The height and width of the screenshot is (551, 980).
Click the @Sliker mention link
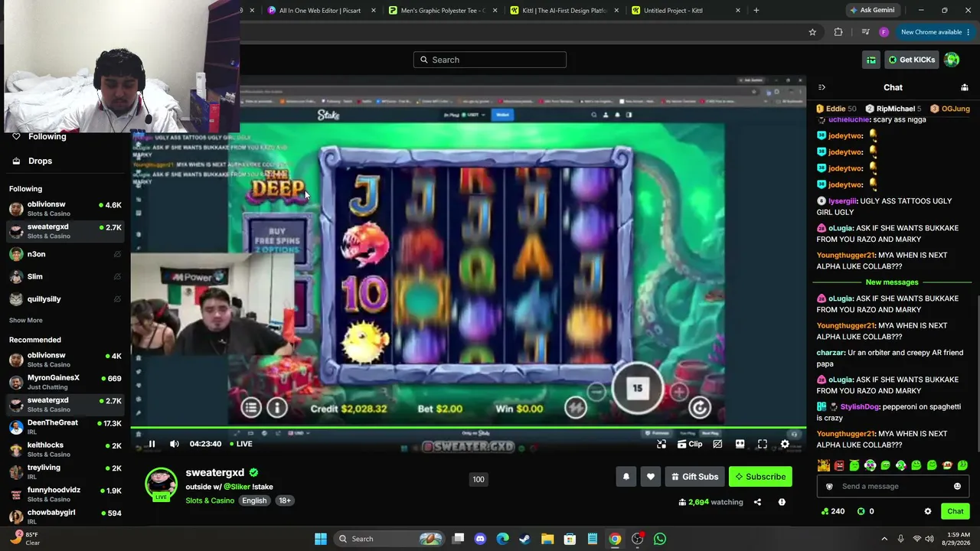pyautogui.click(x=237, y=487)
